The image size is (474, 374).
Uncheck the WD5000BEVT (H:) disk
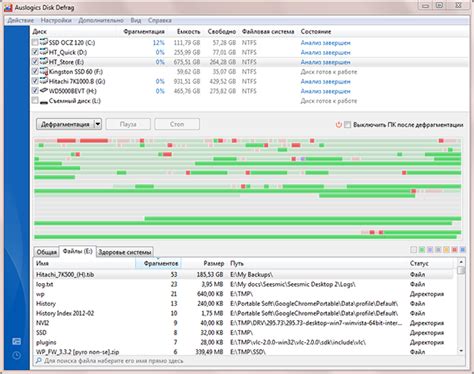(x=35, y=91)
